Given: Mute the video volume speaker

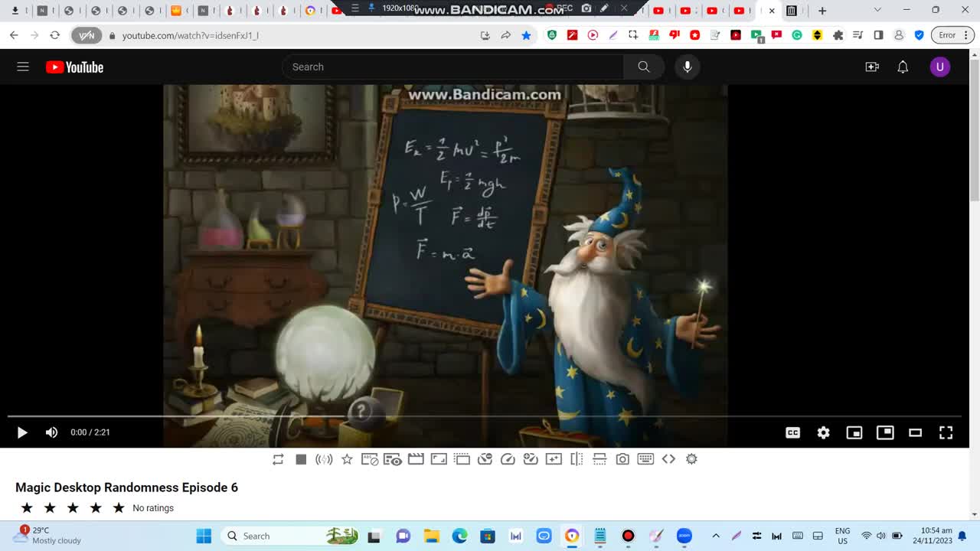Looking at the screenshot, I should [51, 432].
